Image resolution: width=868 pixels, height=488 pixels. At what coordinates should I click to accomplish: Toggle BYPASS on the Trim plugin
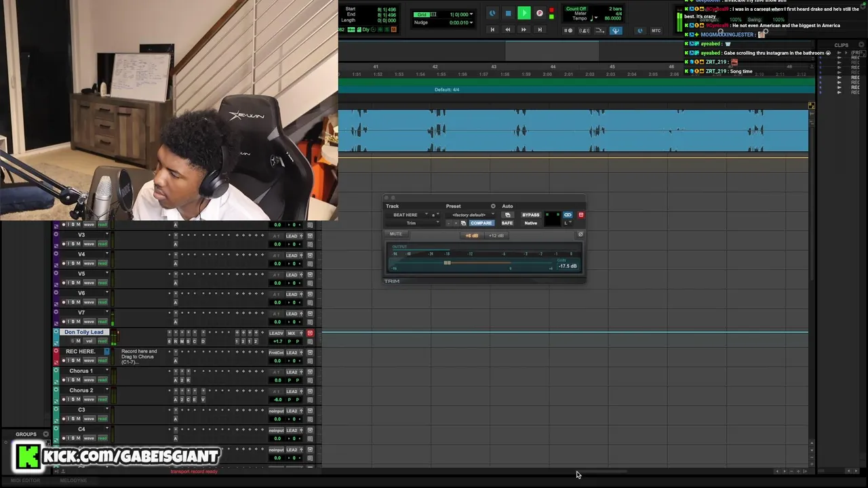530,215
